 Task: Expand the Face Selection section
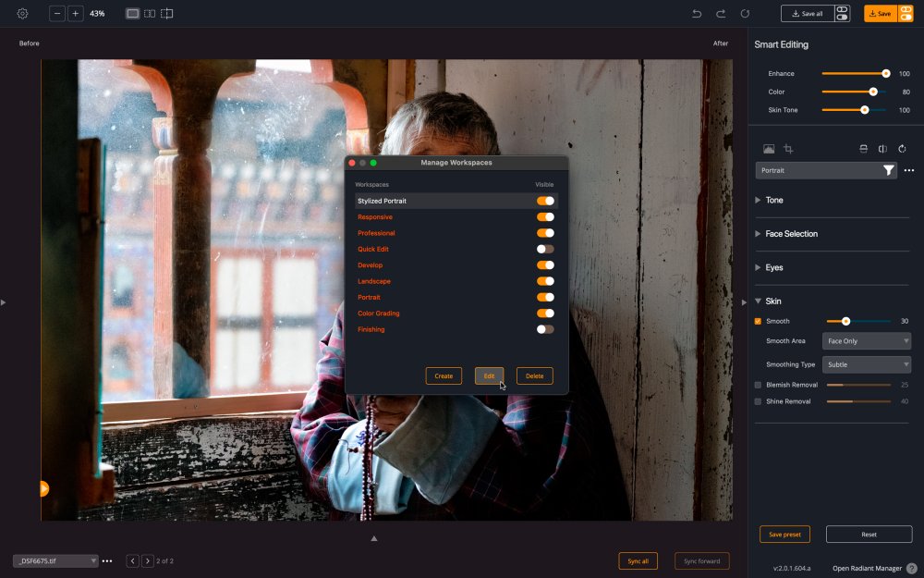[758, 234]
